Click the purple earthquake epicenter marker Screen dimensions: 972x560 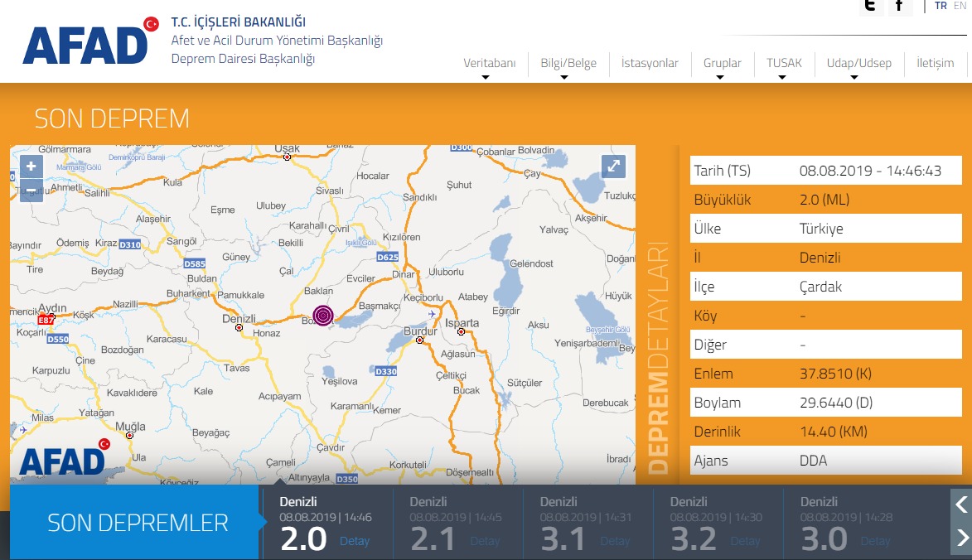pyautogui.click(x=323, y=316)
